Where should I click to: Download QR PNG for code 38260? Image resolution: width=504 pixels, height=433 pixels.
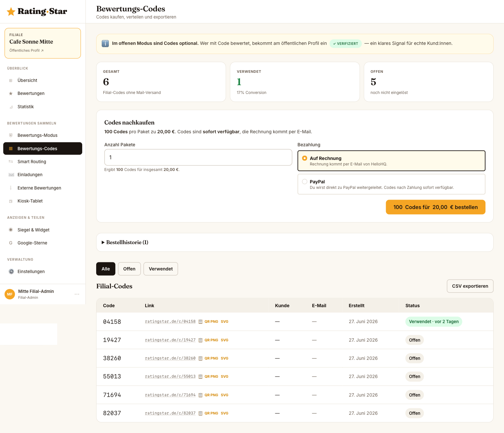(211, 358)
